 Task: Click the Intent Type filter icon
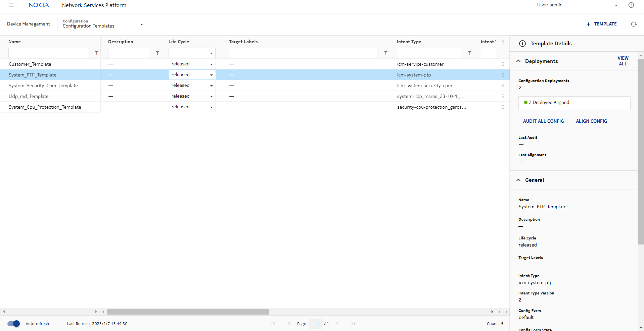tap(470, 53)
